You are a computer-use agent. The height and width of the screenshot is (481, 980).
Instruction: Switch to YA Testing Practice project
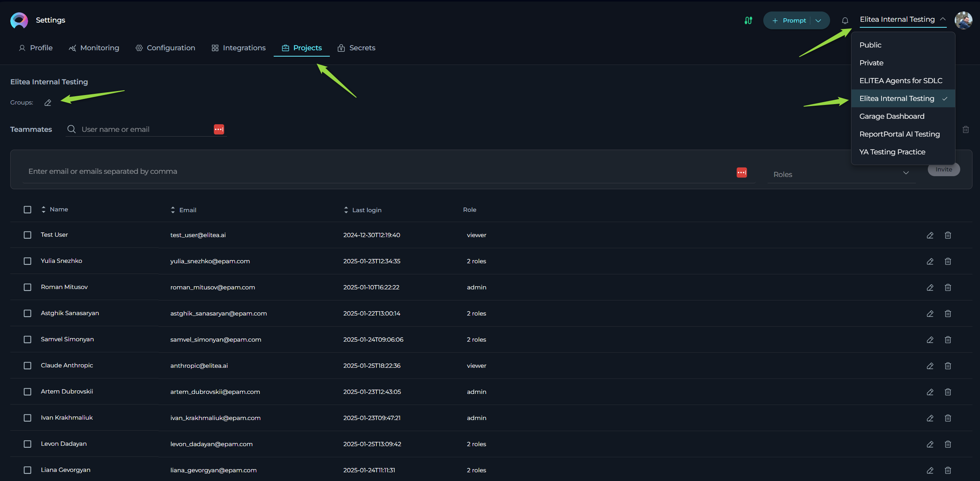[903, 152]
